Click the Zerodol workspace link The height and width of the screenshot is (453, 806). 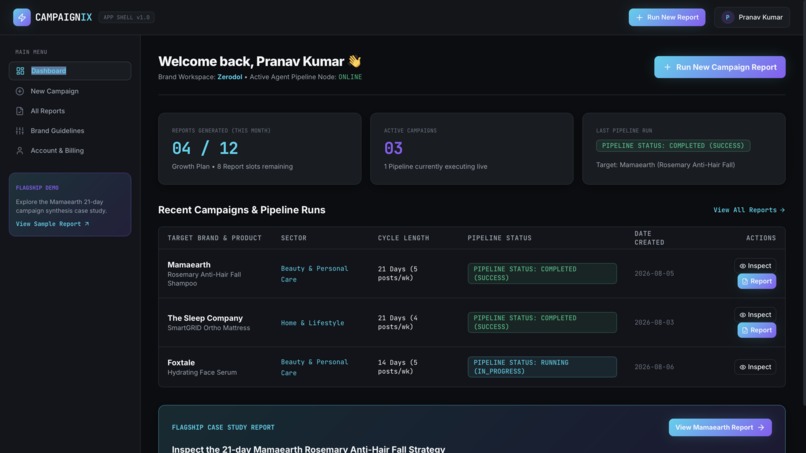click(x=229, y=77)
